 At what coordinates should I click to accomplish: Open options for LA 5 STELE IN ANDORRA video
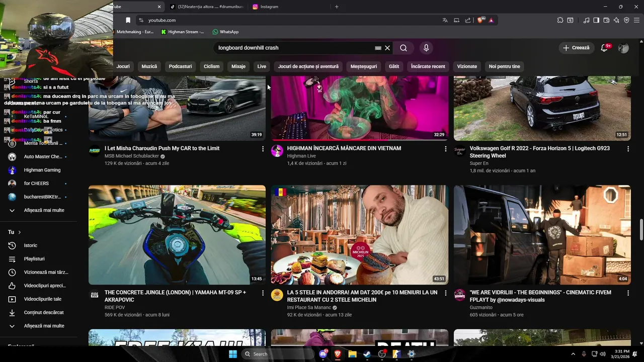[445, 293]
